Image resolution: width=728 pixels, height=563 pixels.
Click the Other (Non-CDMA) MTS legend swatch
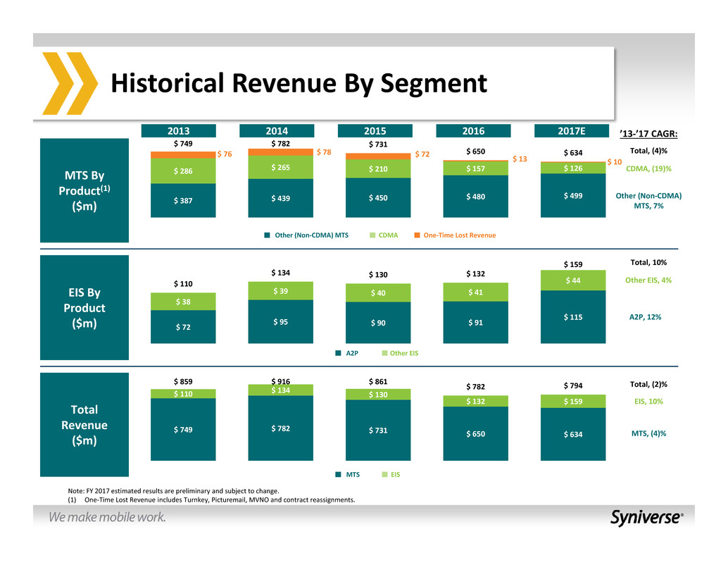coord(268,235)
